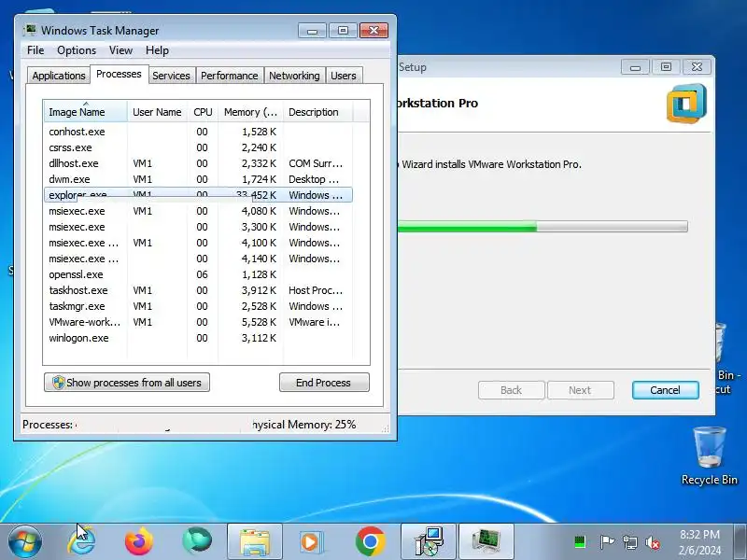
Task: Open the network tray icon
Action: pos(629,542)
